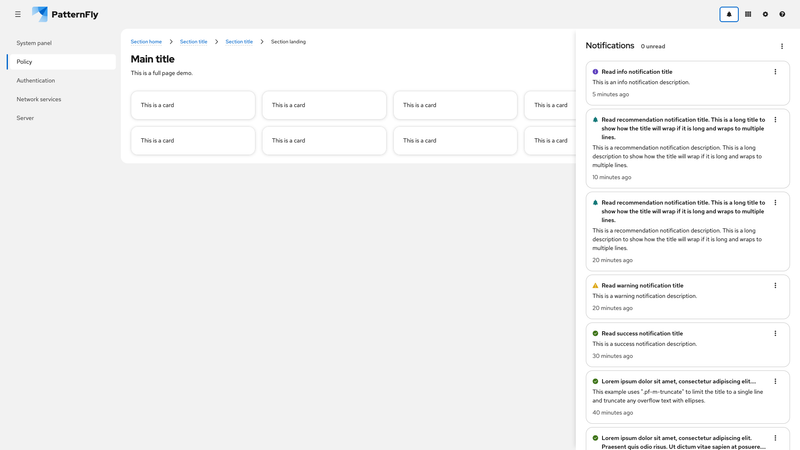The height and width of the screenshot is (450, 800).
Task: Open the help question mark icon
Action: [x=782, y=14]
